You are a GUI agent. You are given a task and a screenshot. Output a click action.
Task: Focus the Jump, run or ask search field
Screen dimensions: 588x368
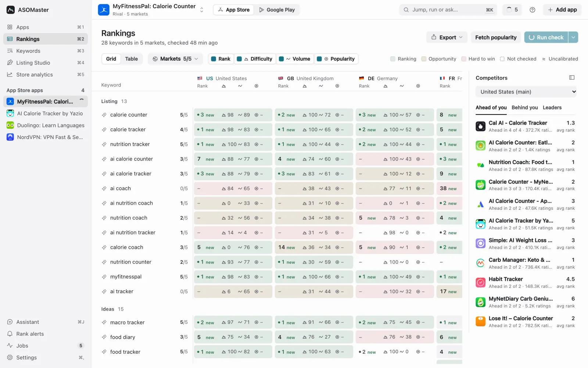point(448,10)
